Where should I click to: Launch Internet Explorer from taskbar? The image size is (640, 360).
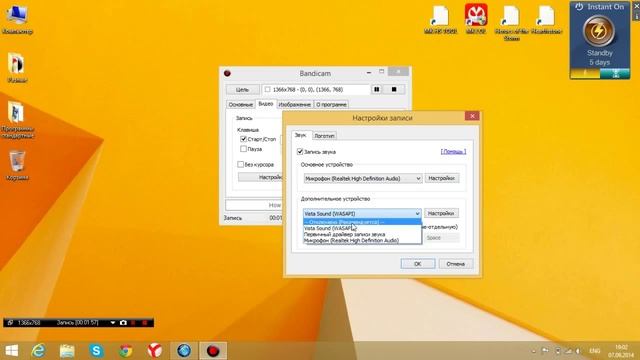click(x=38, y=351)
